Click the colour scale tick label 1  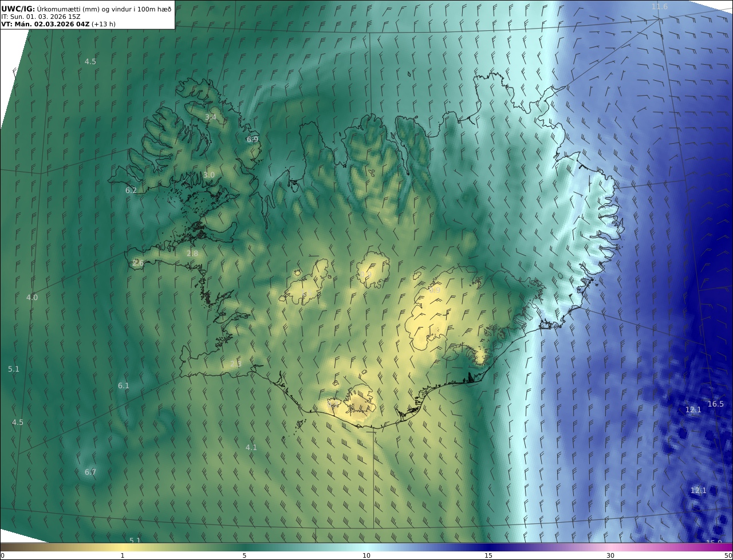(x=123, y=555)
